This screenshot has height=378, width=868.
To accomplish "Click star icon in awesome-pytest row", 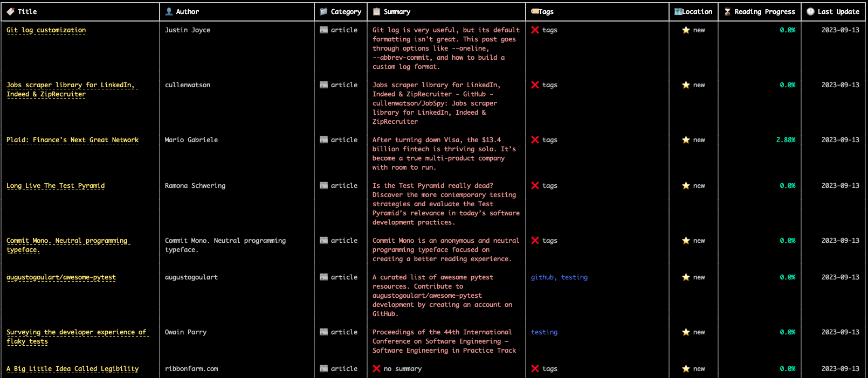I will pyautogui.click(x=686, y=277).
